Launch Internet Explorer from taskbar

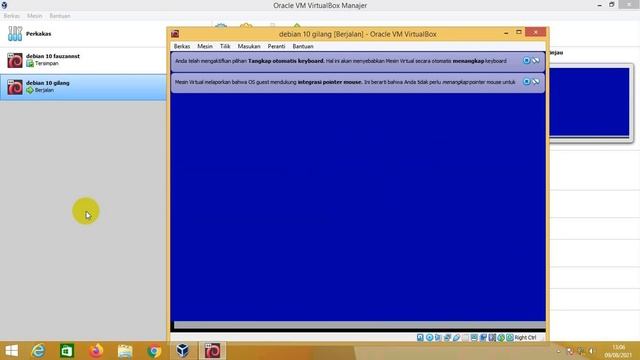tap(38, 351)
